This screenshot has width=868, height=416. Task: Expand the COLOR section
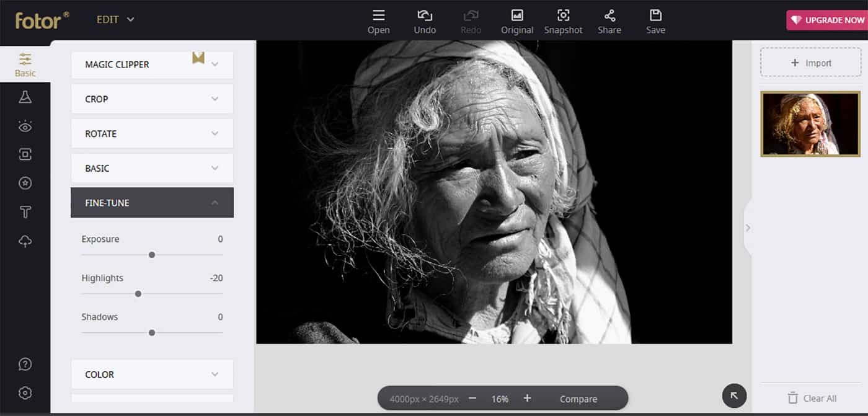coord(152,374)
